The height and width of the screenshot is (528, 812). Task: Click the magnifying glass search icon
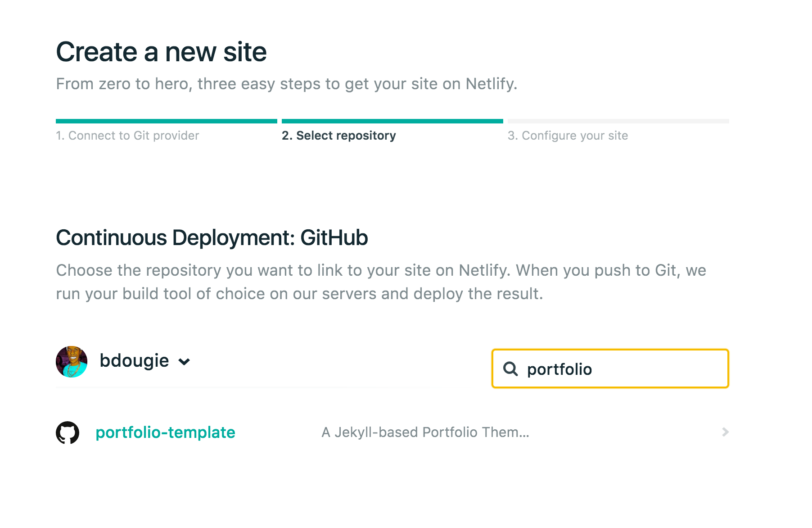tap(511, 369)
